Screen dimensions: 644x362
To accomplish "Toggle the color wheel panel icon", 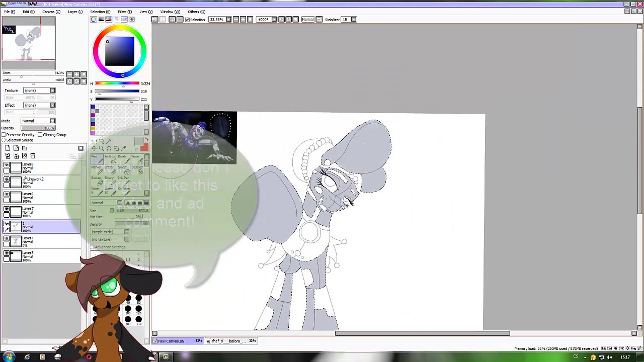I will pos(93,19).
